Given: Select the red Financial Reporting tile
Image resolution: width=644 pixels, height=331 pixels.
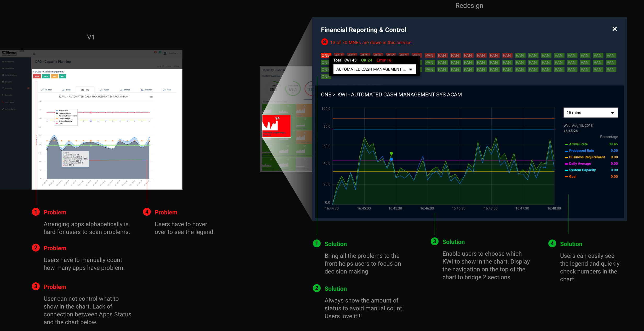Looking at the screenshot, I should pyautogui.click(x=276, y=126).
